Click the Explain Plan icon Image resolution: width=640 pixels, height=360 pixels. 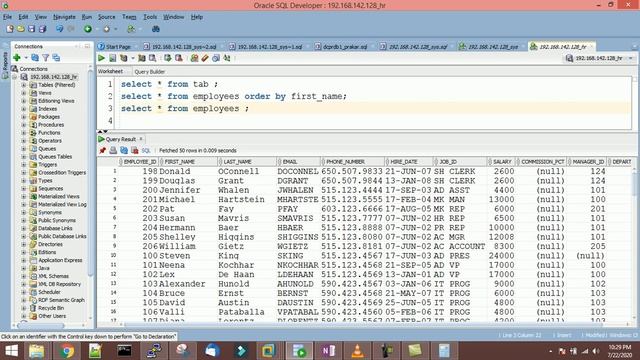[123, 58]
